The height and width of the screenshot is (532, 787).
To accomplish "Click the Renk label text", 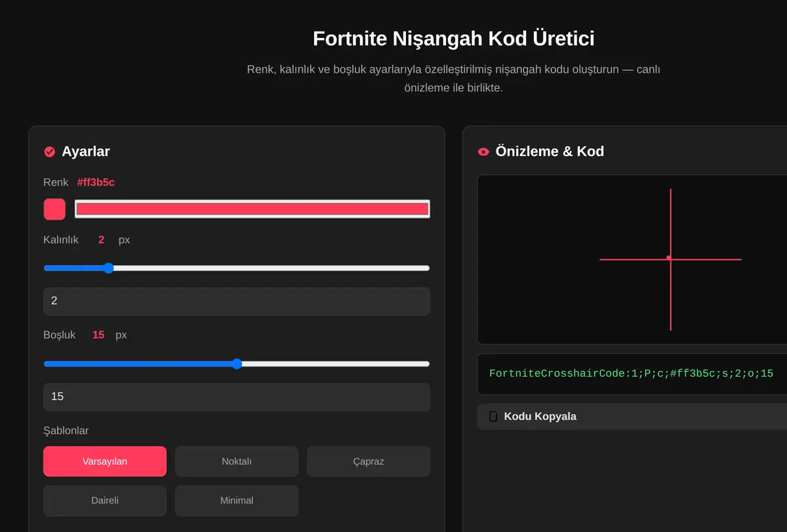I will [x=56, y=182].
